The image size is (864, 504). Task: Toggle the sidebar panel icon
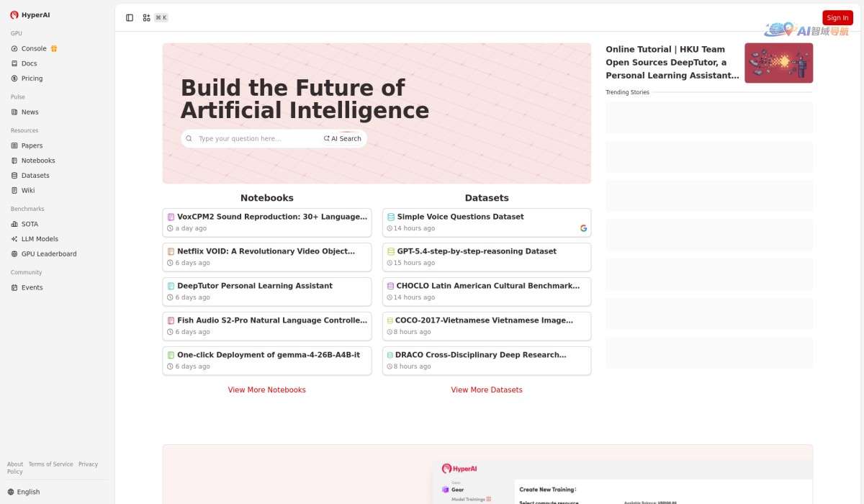point(130,18)
